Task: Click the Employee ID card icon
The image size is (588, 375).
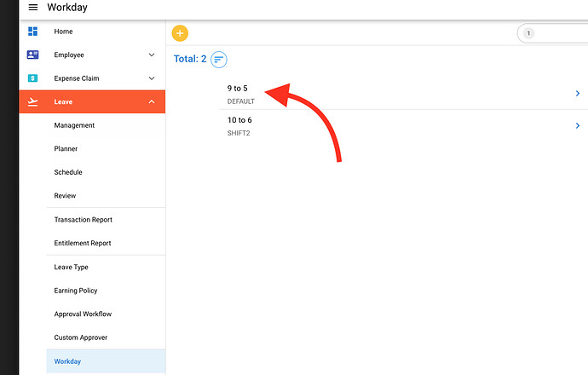Action: [x=32, y=55]
